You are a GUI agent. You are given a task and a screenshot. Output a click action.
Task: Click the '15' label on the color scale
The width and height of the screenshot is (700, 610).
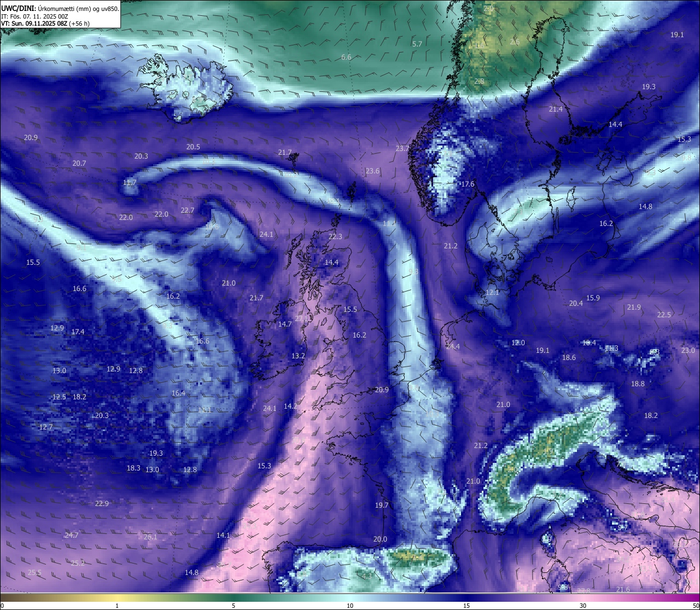pos(466,606)
